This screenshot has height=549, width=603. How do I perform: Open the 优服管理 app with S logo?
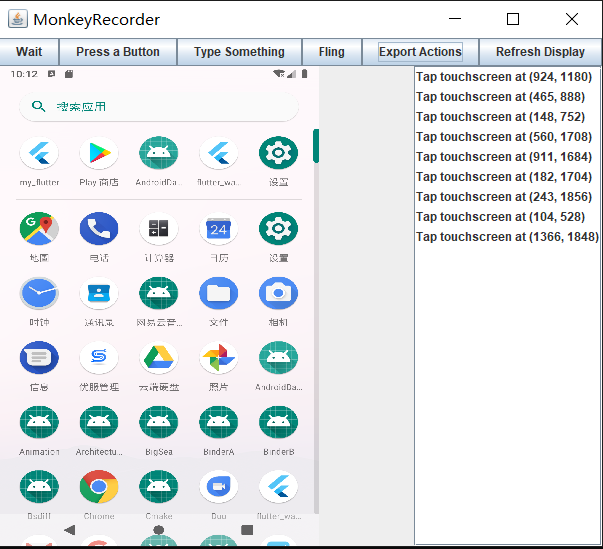(x=99, y=358)
